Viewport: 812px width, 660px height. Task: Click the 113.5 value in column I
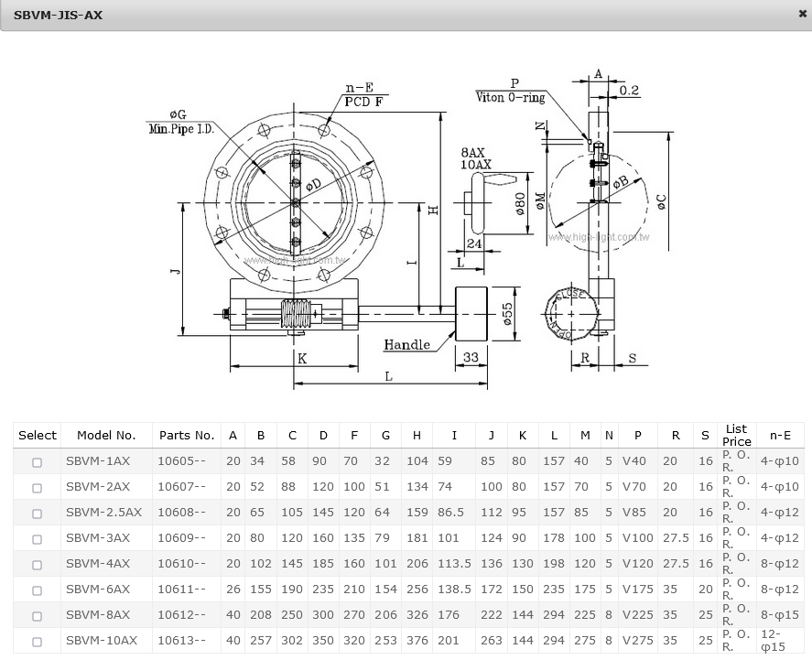click(x=454, y=563)
